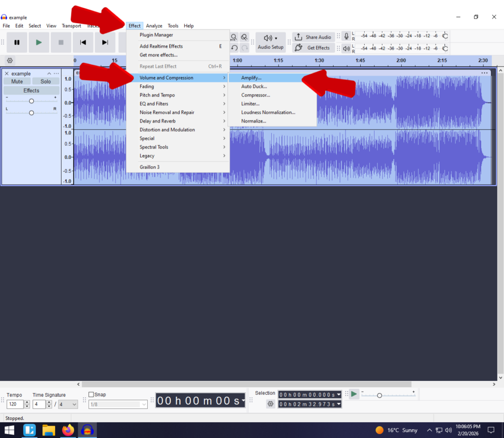Click the timeline options gear icon
The image size is (504, 438).
(x=9, y=61)
